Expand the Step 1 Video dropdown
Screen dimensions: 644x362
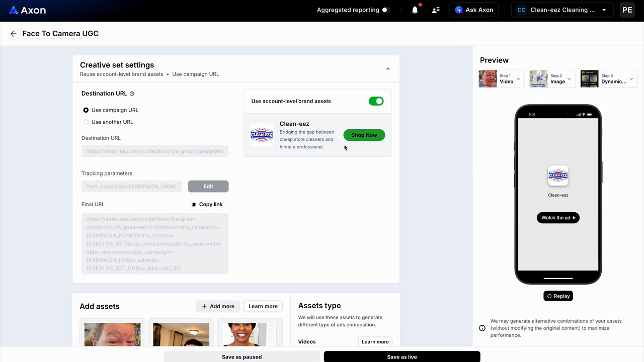(x=502, y=79)
